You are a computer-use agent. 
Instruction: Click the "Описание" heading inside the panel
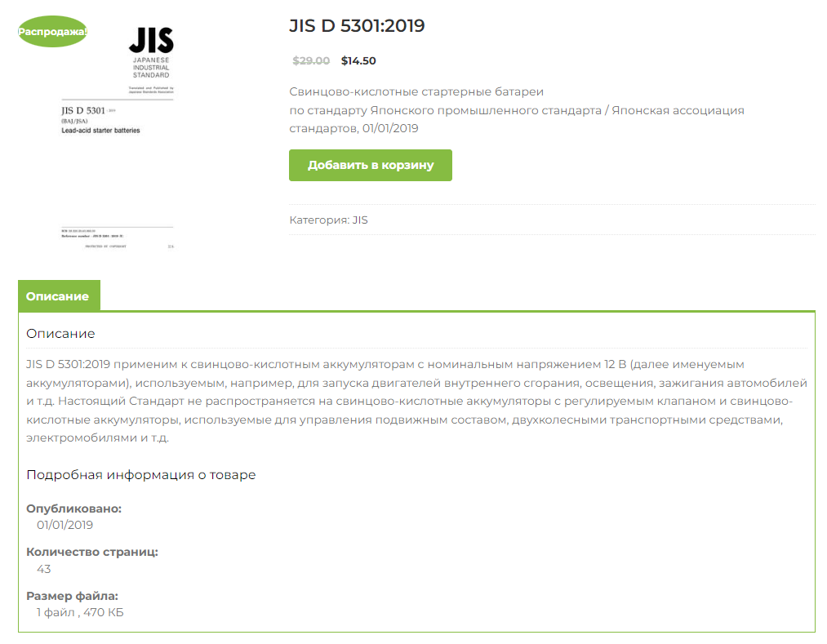60,334
